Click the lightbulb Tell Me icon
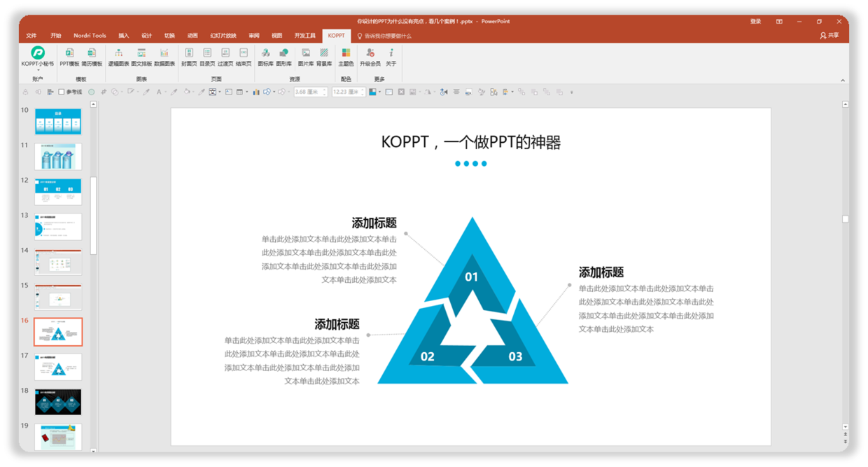 click(360, 36)
